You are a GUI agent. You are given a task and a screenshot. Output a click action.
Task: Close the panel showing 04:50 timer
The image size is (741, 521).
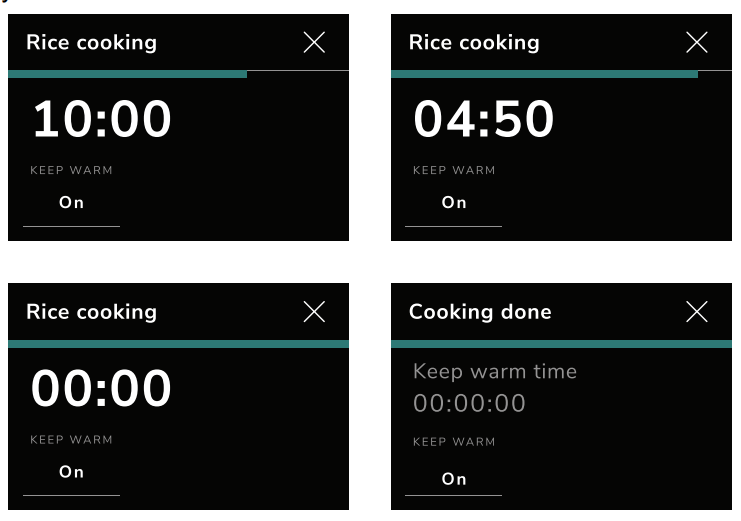(x=697, y=42)
